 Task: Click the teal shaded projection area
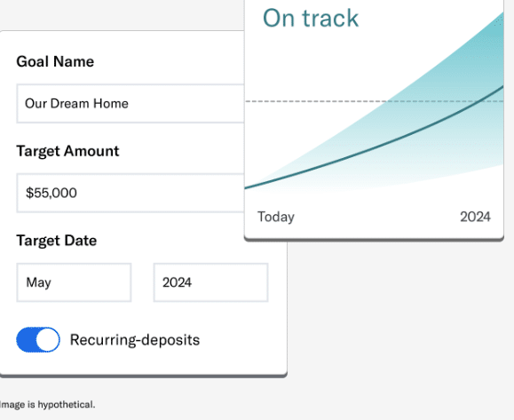pos(459,82)
